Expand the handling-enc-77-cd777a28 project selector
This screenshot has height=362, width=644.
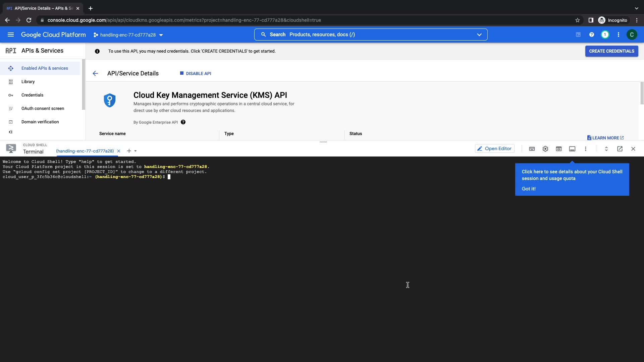point(128,35)
